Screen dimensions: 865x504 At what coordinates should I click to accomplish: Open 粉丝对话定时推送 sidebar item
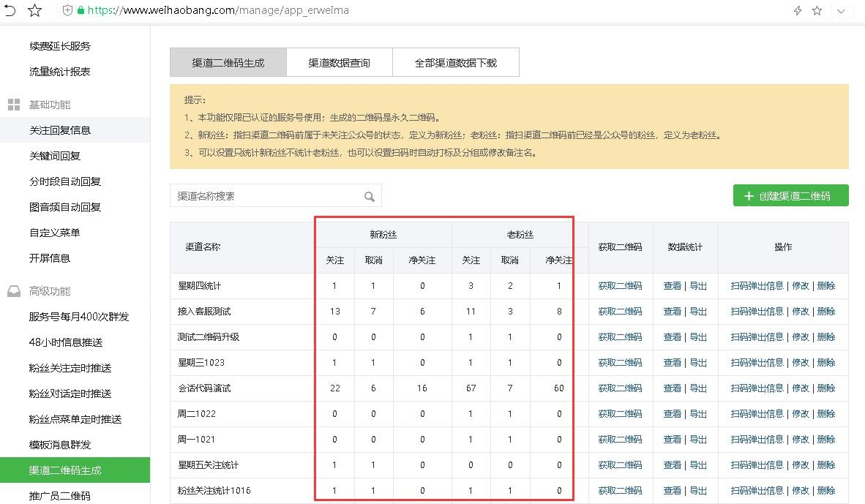(70, 394)
